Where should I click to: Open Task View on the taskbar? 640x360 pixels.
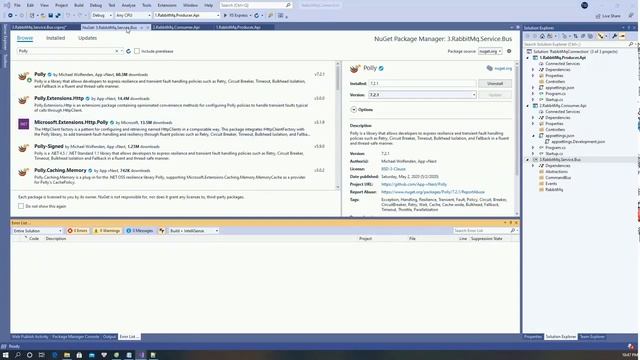[41, 355]
